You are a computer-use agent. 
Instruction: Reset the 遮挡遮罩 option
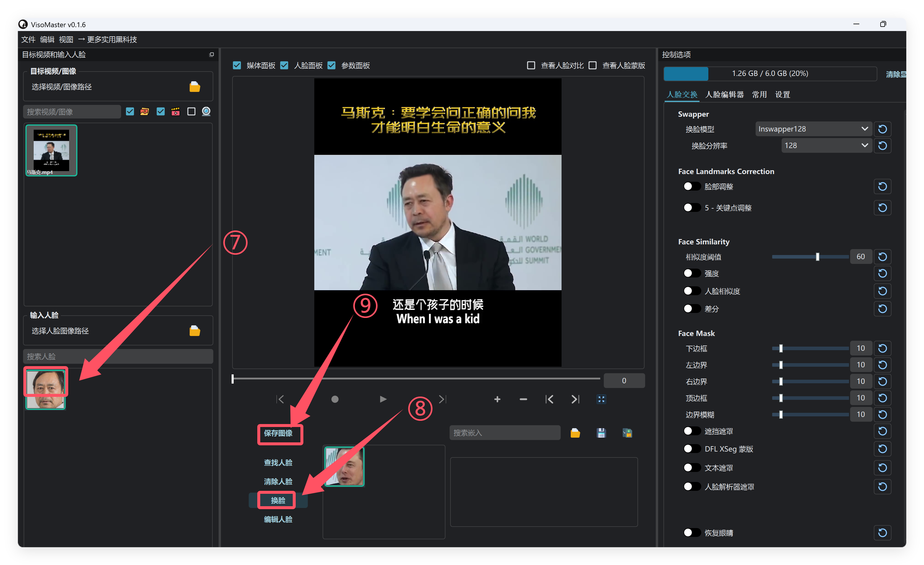pos(882,431)
